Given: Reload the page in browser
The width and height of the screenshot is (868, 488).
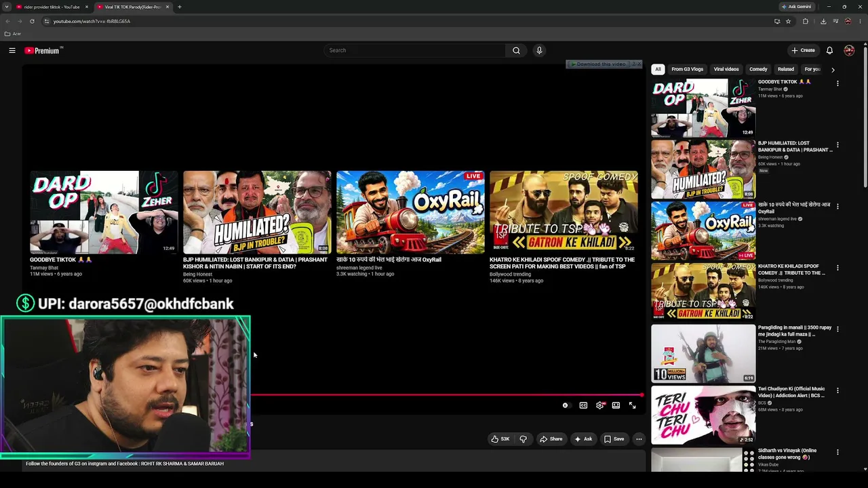Looking at the screenshot, I should pyautogui.click(x=32, y=21).
